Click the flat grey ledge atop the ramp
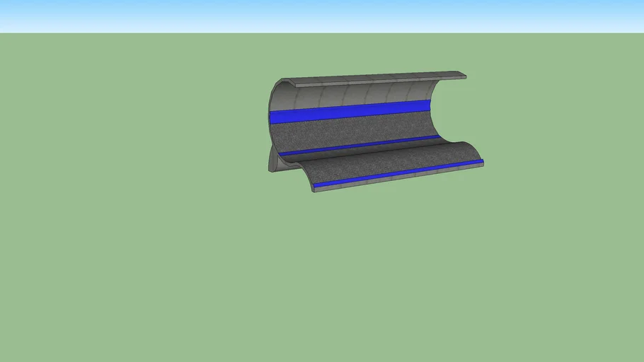 pos(378,78)
